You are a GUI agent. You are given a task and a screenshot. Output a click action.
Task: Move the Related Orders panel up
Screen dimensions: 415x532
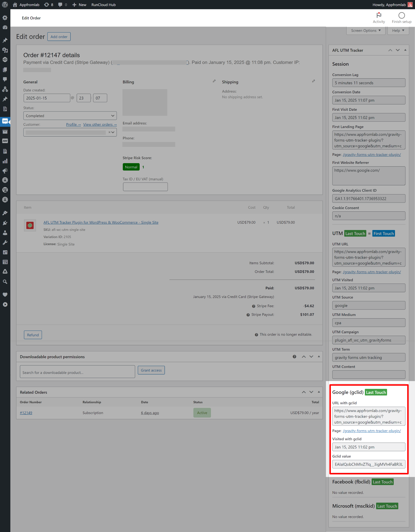[304, 392]
